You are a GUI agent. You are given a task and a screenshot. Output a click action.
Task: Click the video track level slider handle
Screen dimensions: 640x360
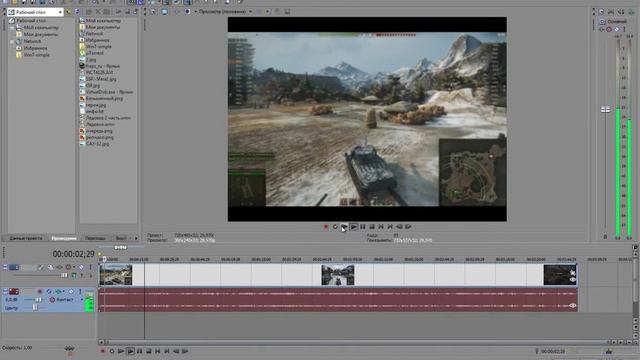click(x=64, y=276)
